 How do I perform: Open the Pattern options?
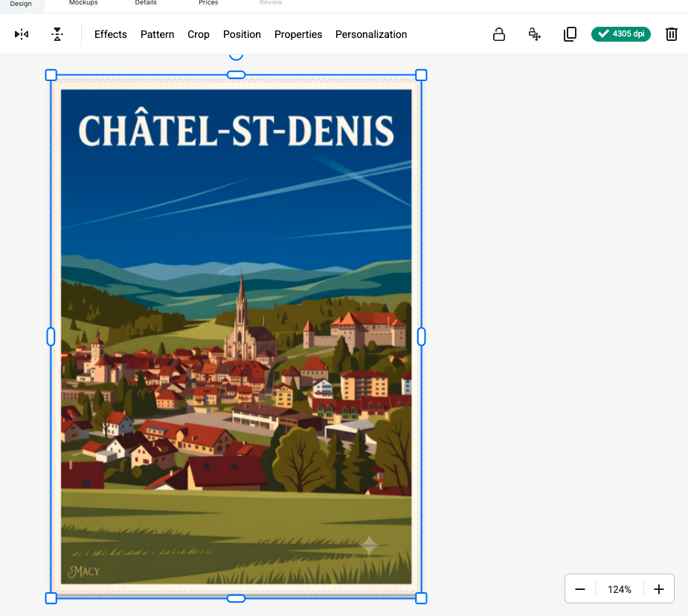157,34
